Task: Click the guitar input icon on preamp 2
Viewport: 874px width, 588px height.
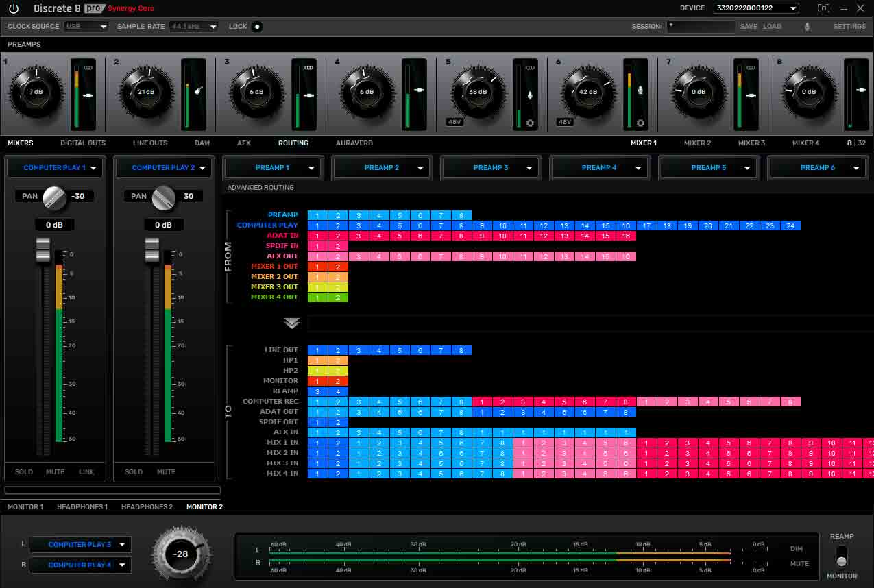Action: coord(198,90)
